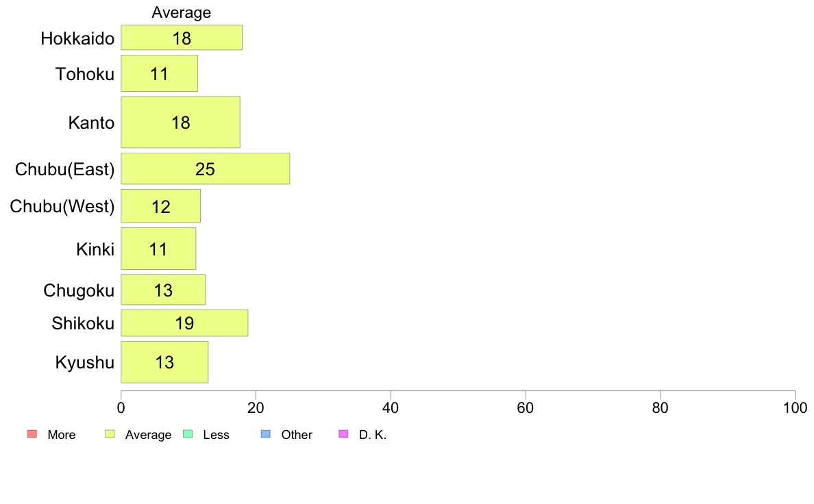This screenshot has height=504, width=814.
Task: Select the Tohoku bar showing 11
Action: pos(159,73)
